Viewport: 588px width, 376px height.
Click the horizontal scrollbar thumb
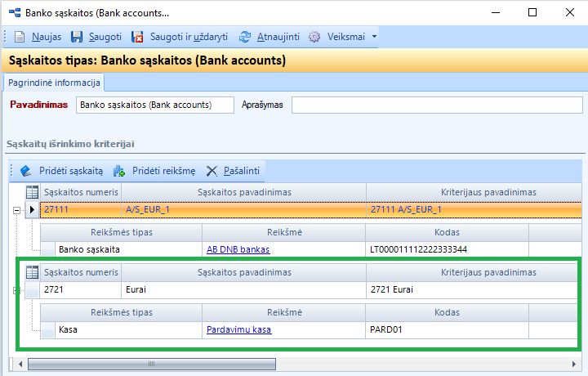151,364
